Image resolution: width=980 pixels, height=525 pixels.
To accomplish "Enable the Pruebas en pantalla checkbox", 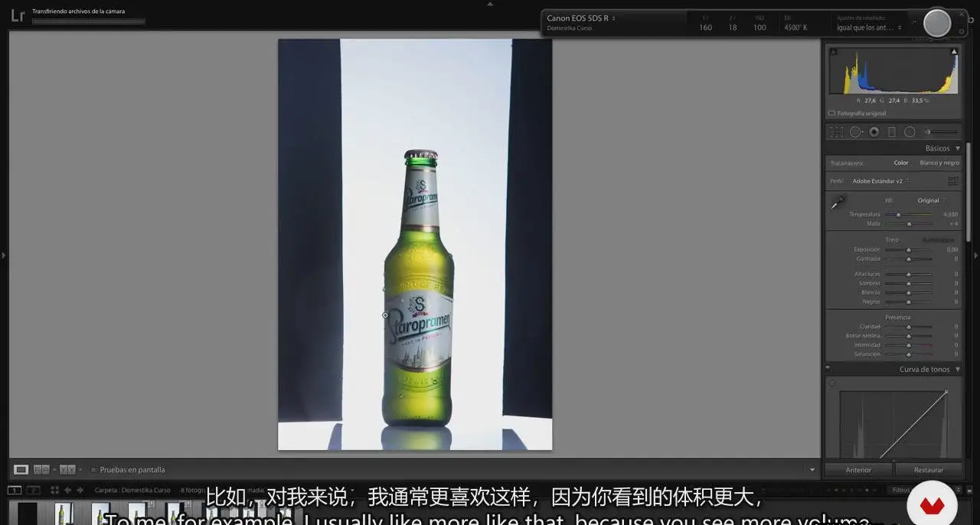I will (93, 470).
